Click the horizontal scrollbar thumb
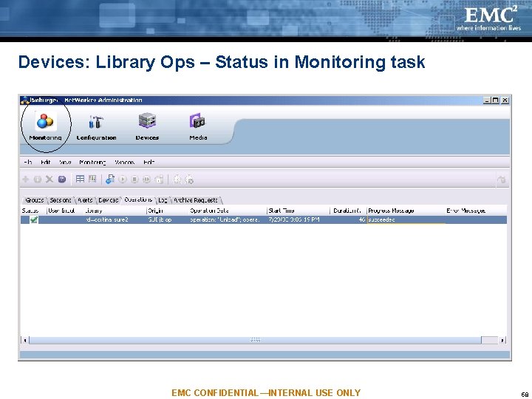This screenshot has height=399, width=532. click(255, 340)
